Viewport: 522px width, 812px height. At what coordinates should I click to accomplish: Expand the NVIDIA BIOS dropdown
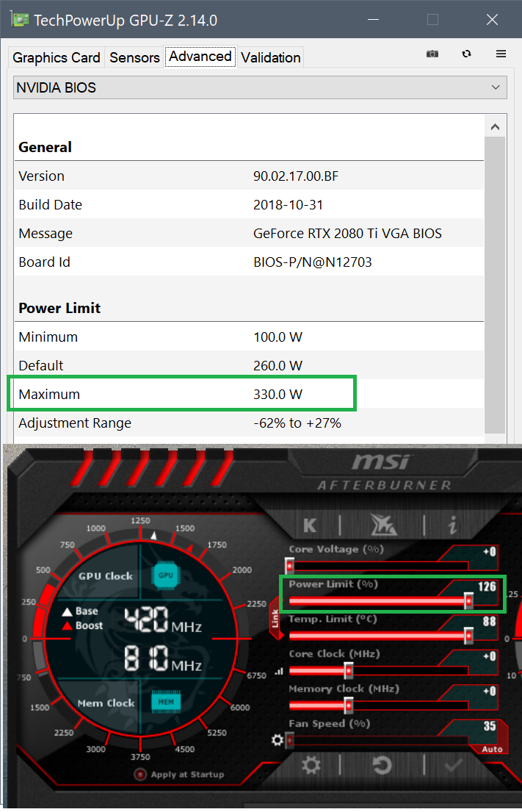pos(260,87)
